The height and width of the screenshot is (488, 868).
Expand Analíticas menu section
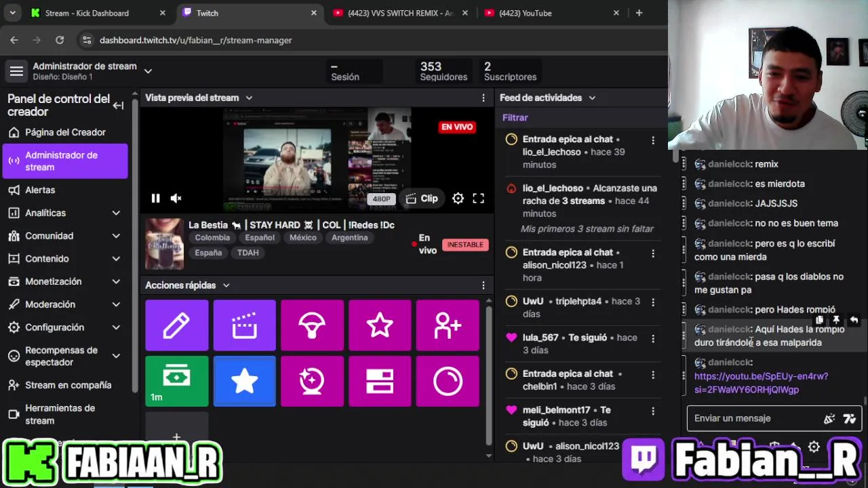116,213
